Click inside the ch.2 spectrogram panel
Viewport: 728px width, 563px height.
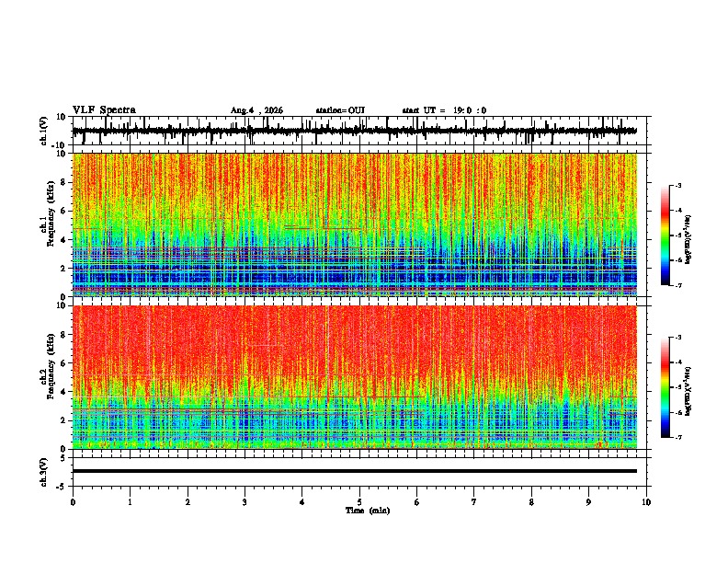coord(355,377)
